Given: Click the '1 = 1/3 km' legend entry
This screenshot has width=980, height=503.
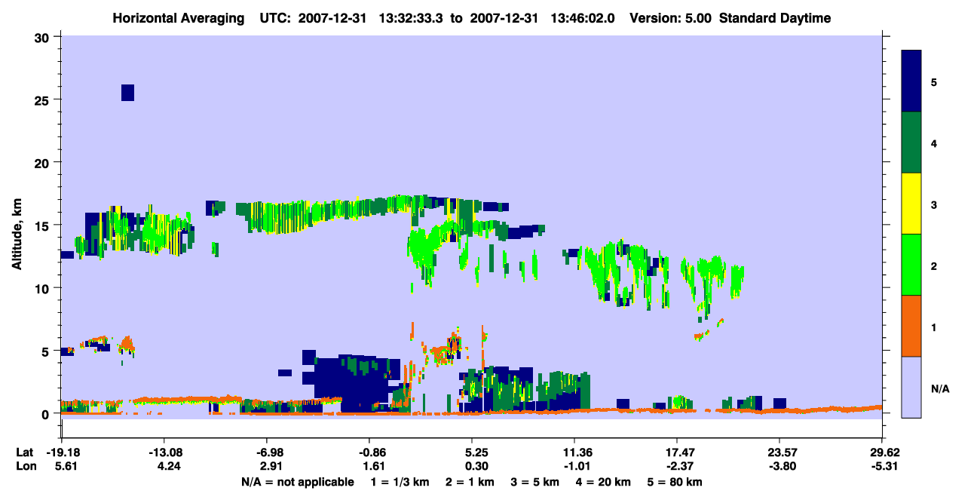Looking at the screenshot, I should (x=400, y=482).
